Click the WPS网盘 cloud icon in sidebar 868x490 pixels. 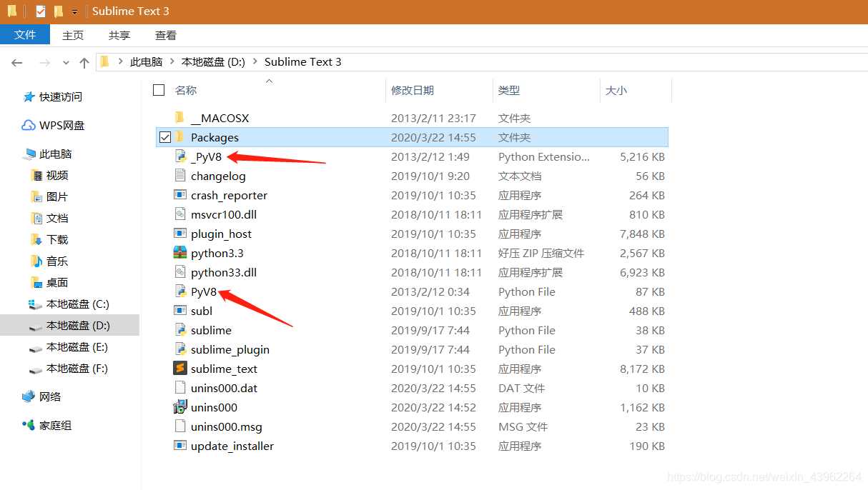29,125
